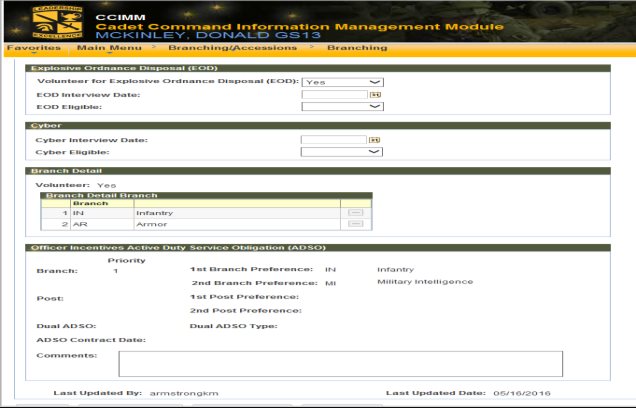Expand the EOD Eligible dropdown
Image resolution: width=636 pixels, height=408 pixels.
(343, 106)
